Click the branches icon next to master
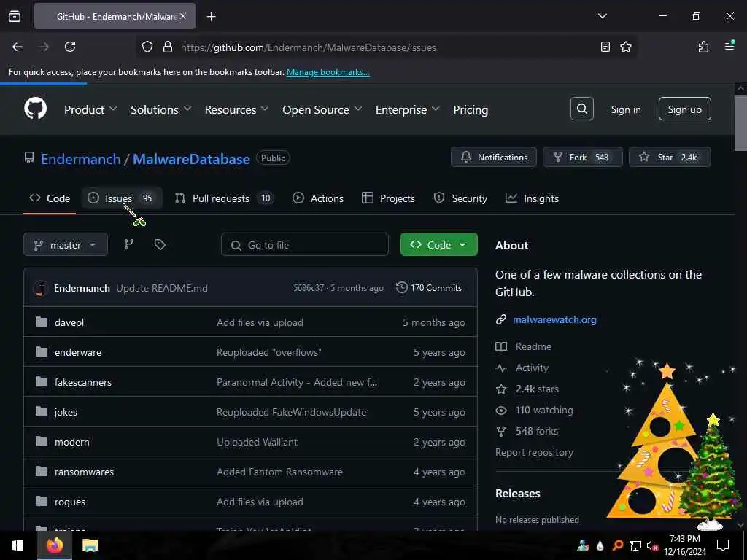Viewport: 747px width, 560px height. tap(128, 245)
